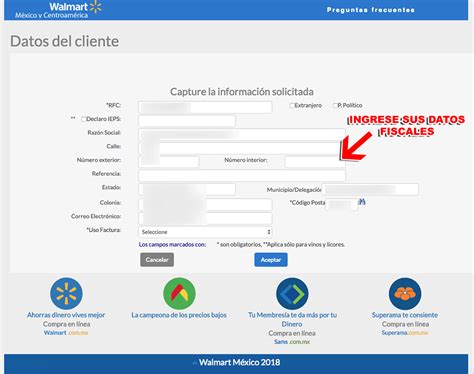Click the Número interior field
Screen dimensions: 474x374
(315, 162)
